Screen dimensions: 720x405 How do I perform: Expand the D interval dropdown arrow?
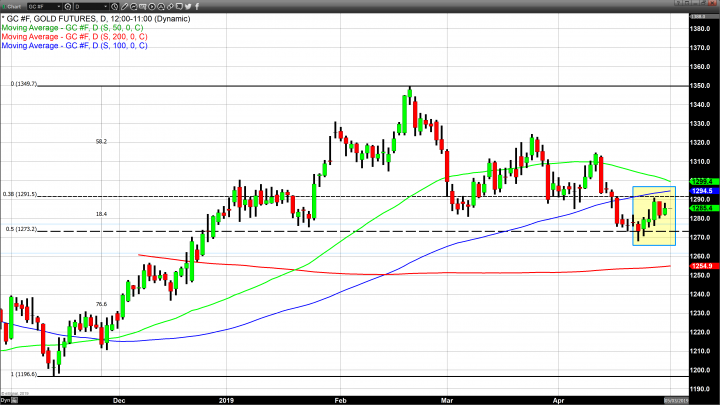pos(106,6)
